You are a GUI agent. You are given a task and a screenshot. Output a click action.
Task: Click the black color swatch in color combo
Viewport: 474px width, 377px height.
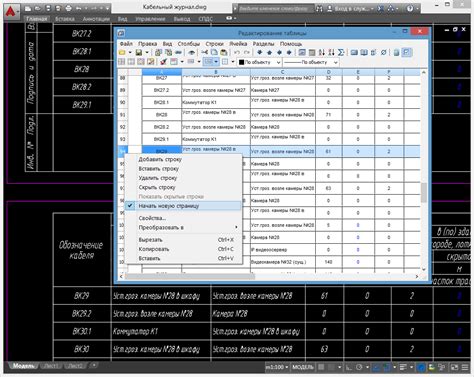241,62
